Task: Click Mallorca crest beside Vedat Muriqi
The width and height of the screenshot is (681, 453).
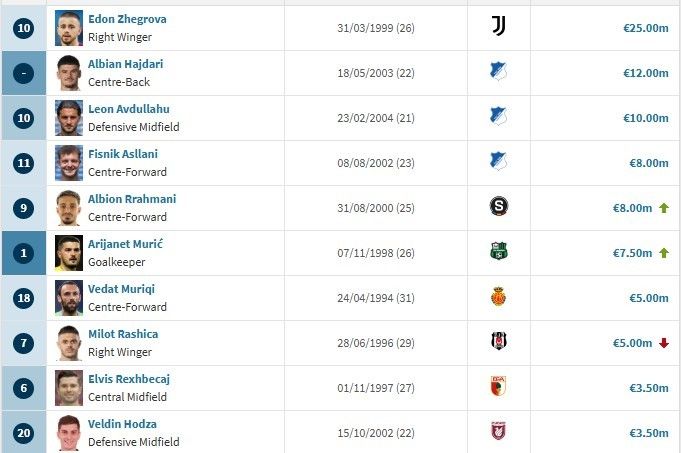Action: click(x=498, y=297)
